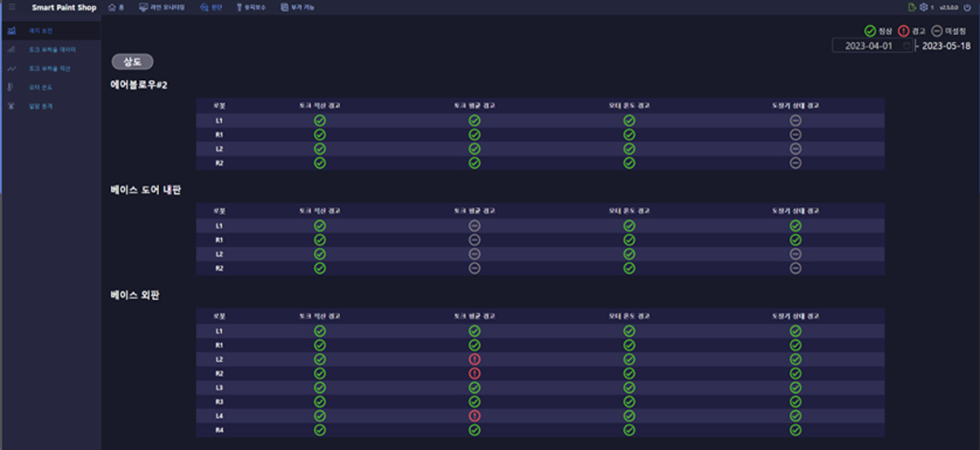Open the 부가 기능 menu
The height and width of the screenshot is (450, 980).
coord(297,7)
